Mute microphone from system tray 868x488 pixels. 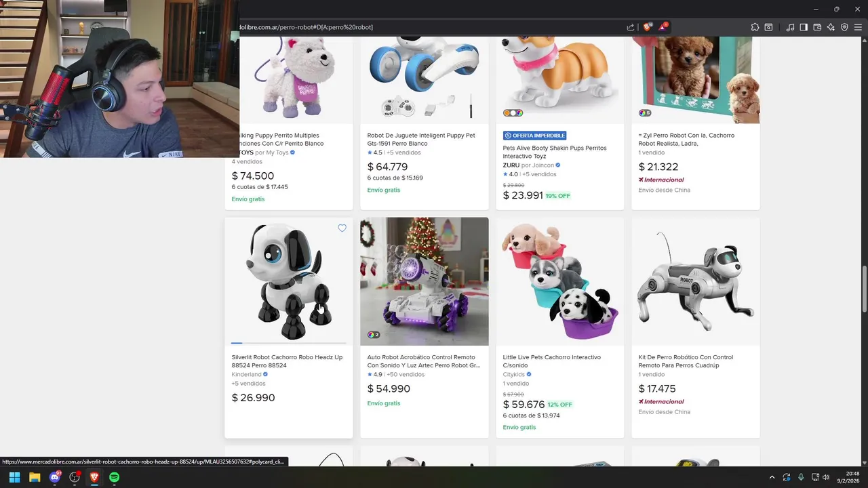pos(801,477)
